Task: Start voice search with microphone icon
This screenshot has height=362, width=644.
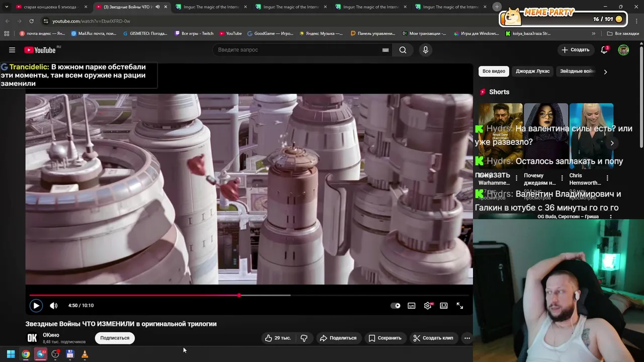Action: click(x=426, y=50)
